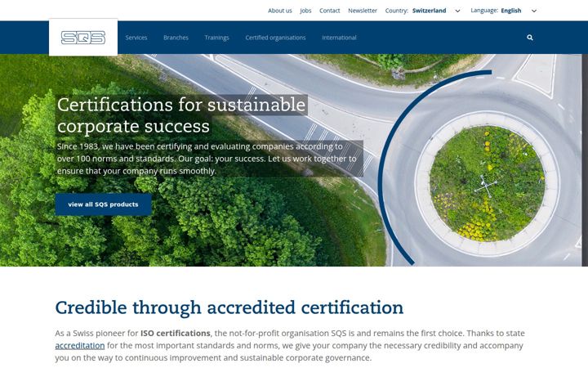Click view all SQS products button
This screenshot has height=368, width=588.
(103, 204)
